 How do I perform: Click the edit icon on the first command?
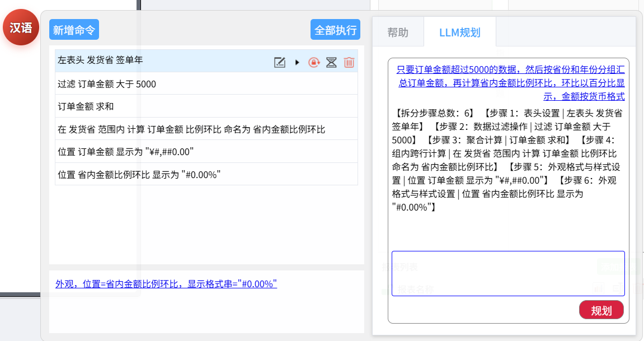pos(280,62)
